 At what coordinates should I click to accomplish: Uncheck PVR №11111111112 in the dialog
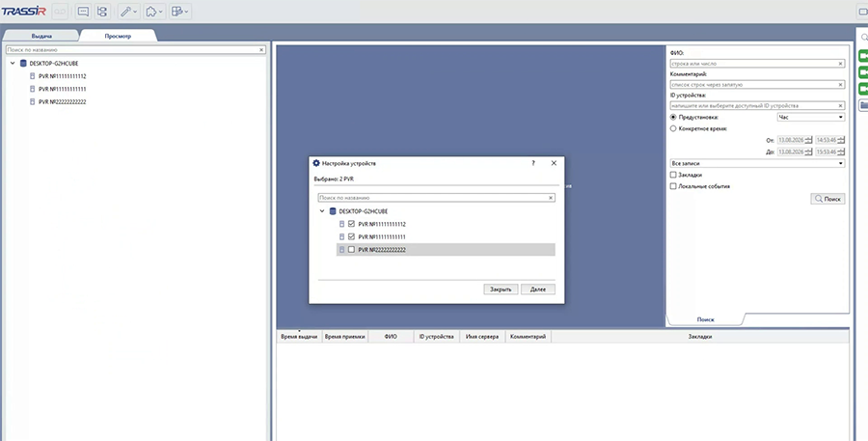[x=351, y=224]
